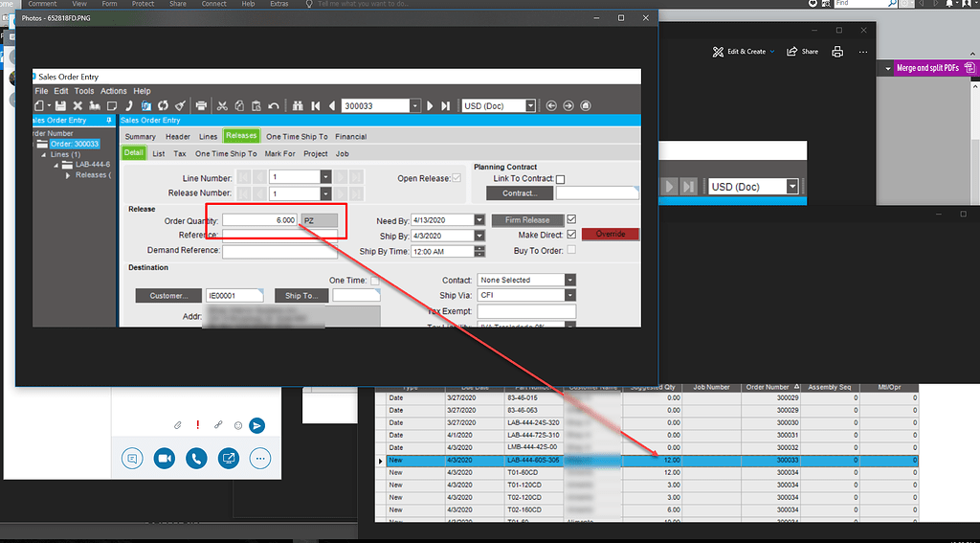Click the red Override button
Screen dimensions: 980x543
click(611, 234)
